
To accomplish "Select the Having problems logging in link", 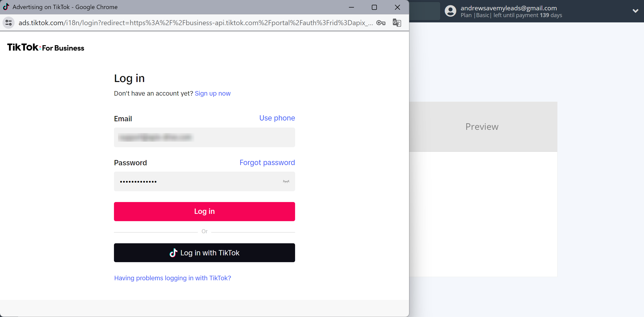I will 173,278.
